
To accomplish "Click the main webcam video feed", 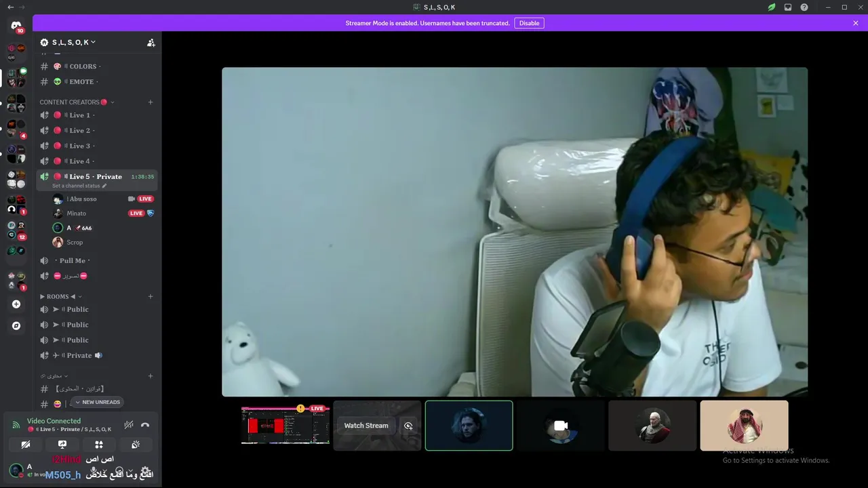I will 515,232.
